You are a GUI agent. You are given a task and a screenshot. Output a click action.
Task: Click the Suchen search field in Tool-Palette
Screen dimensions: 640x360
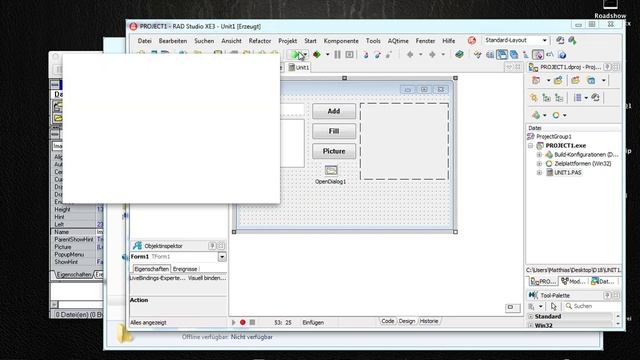pos(592,306)
